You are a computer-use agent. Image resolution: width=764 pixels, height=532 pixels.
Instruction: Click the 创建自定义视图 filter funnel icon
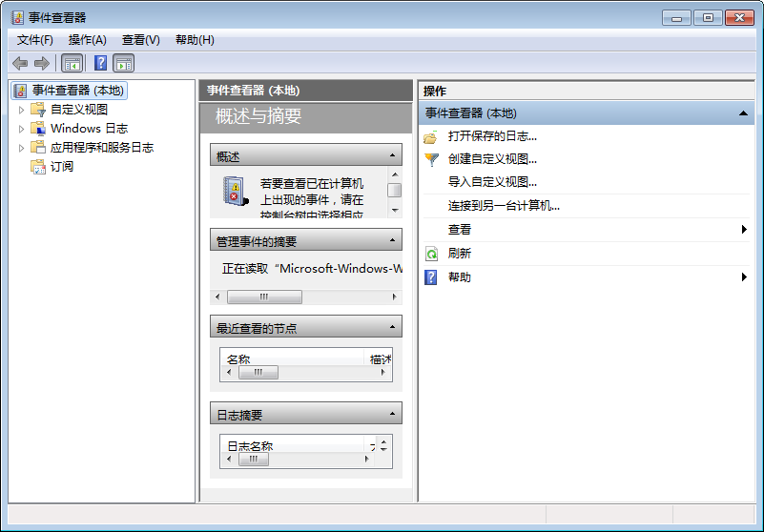coord(431,159)
